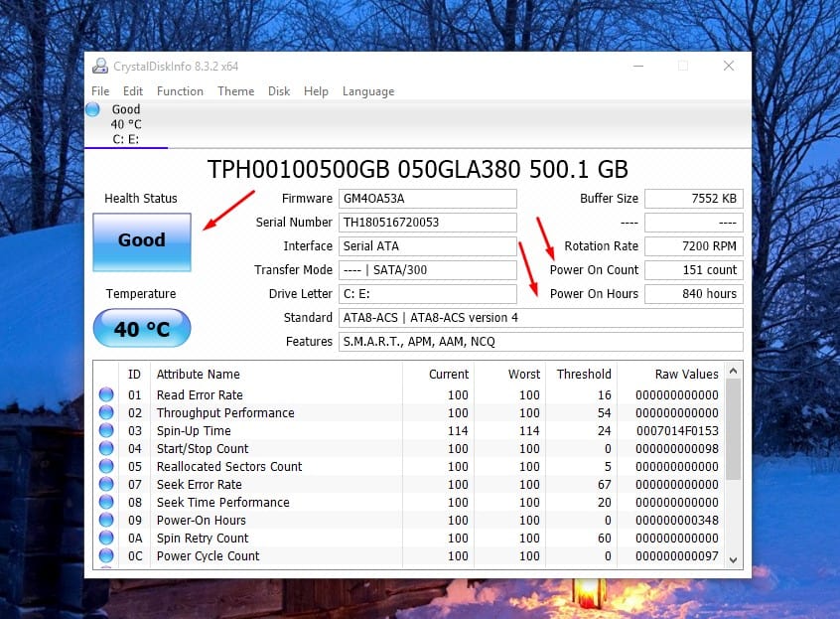The width and height of the screenshot is (840, 619).
Task: Click the scroll down arrow in attribute list
Action: [x=734, y=559]
